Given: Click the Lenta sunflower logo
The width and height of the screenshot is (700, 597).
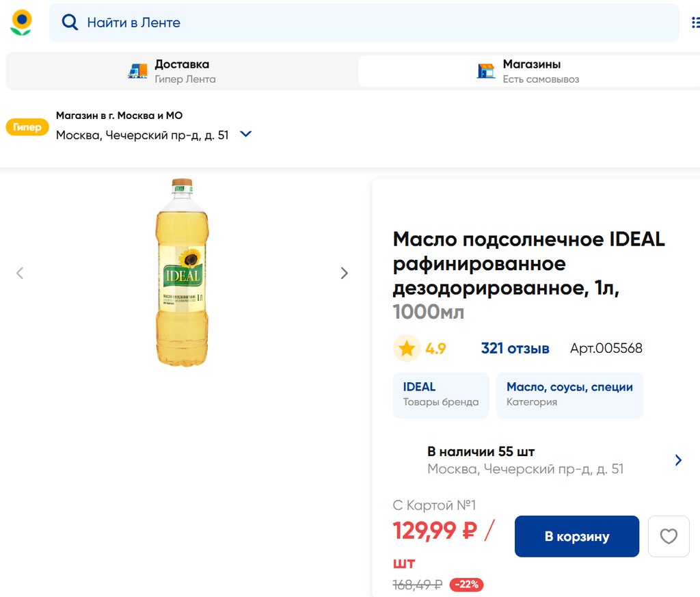Looking at the screenshot, I should [21, 23].
